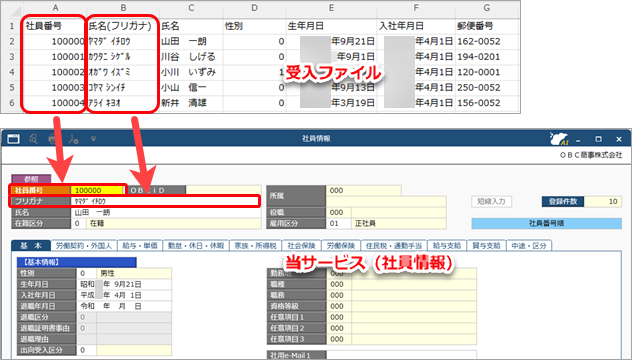This screenshot has height=360, width=632.
Task: Maximize the 社員情報 window
Action: 599,139
